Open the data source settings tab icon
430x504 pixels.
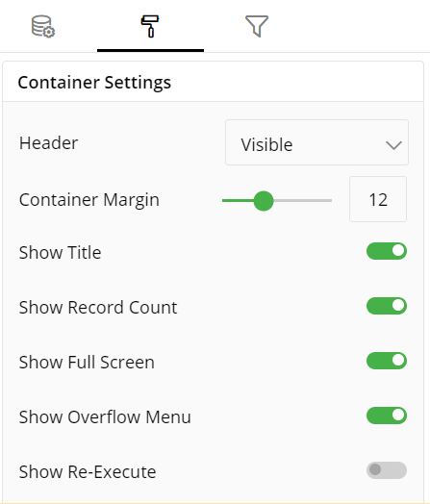[43, 26]
